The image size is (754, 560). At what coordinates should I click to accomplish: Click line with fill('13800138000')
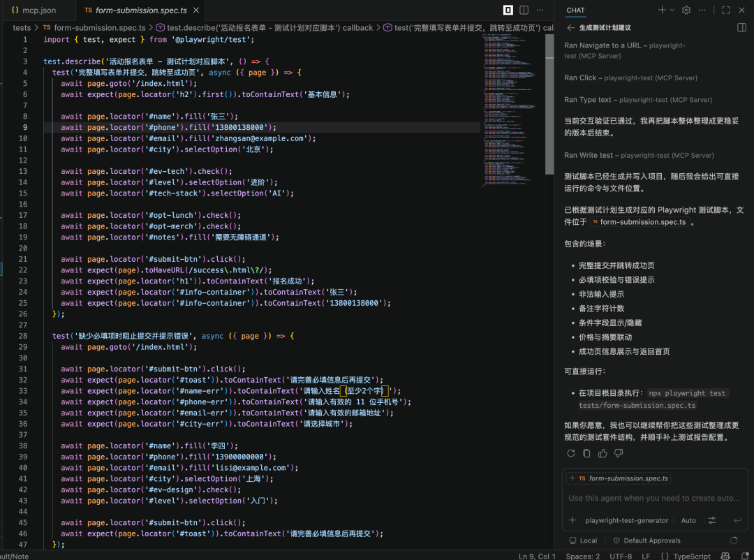tap(168, 127)
